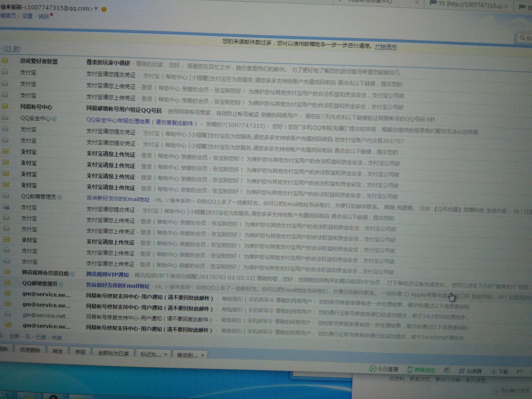
Task: Click the 今日直播 play icon in the status bar
Action: tap(372, 369)
